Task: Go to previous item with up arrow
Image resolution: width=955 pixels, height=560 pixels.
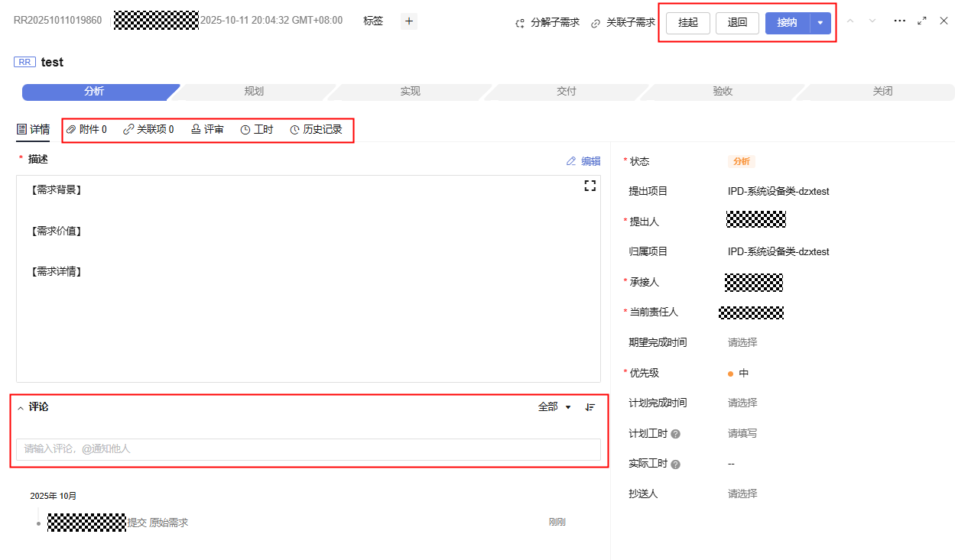Action: pyautogui.click(x=850, y=21)
